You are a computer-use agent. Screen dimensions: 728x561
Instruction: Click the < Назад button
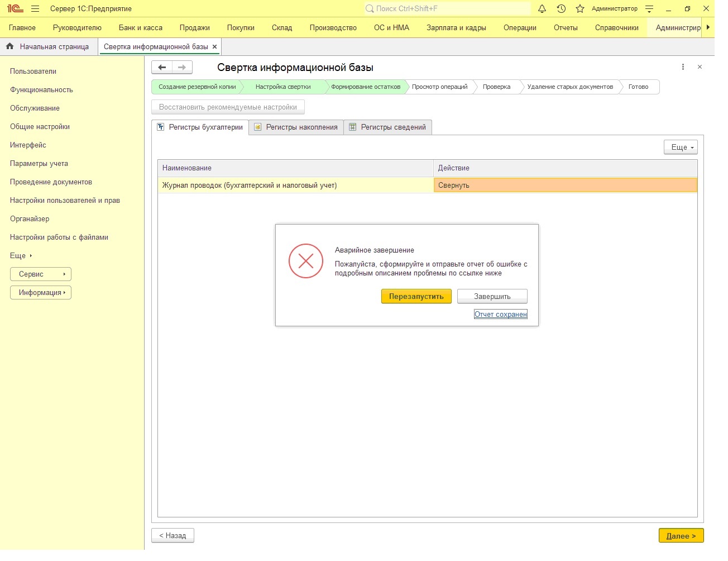[173, 536]
